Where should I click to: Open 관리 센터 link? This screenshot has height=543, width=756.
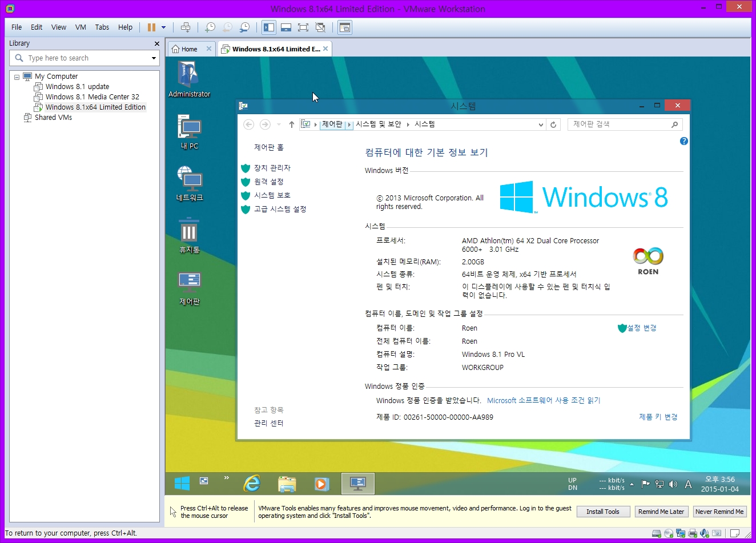[x=268, y=423]
